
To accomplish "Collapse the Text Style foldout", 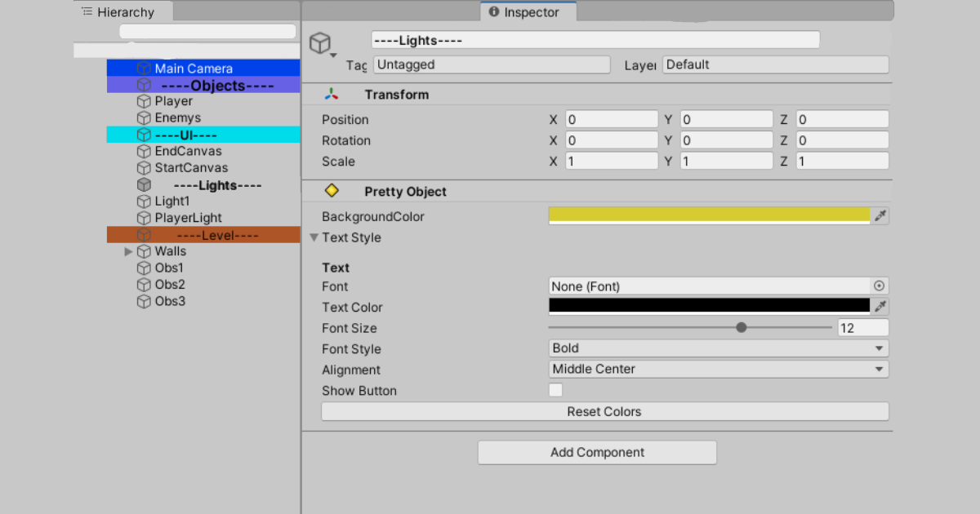I will click(314, 238).
